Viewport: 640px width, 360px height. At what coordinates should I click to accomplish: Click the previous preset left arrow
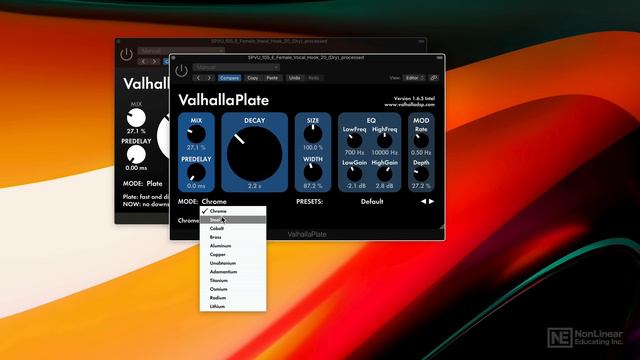pyautogui.click(x=423, y=202)
